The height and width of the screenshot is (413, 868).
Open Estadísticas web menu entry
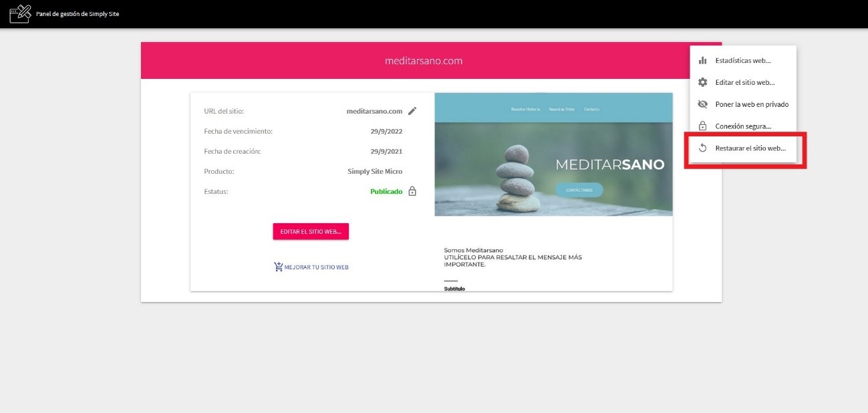[x=743, y=60]
